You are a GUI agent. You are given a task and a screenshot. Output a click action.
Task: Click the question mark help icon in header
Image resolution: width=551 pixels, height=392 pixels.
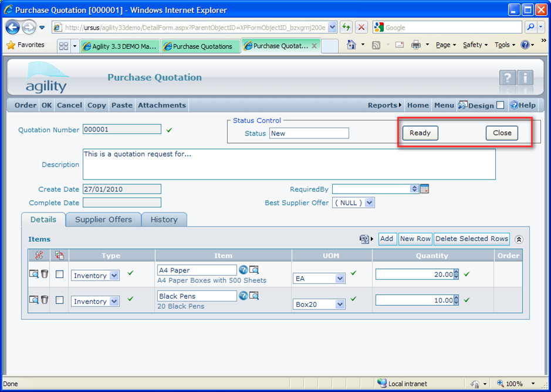point(507,78)
